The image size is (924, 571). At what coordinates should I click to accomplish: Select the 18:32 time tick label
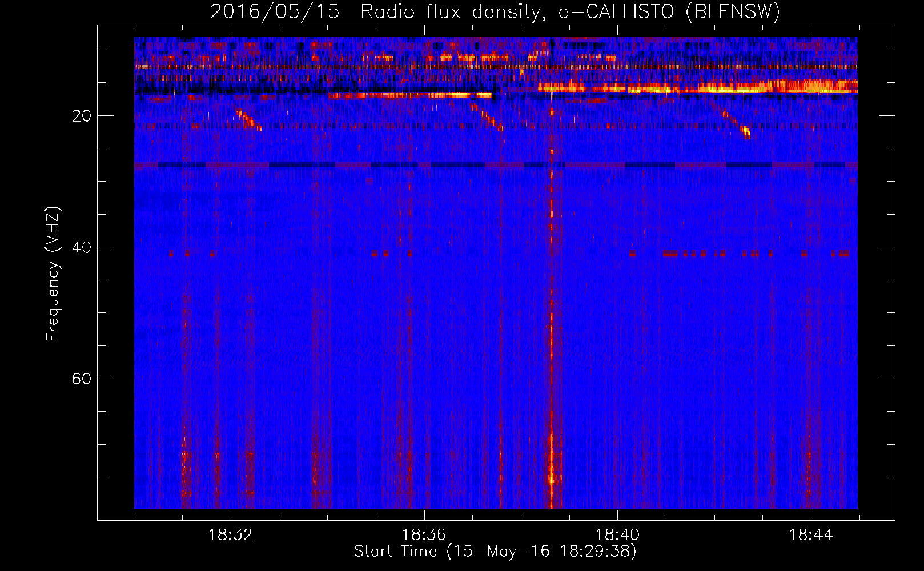[231, 535]
